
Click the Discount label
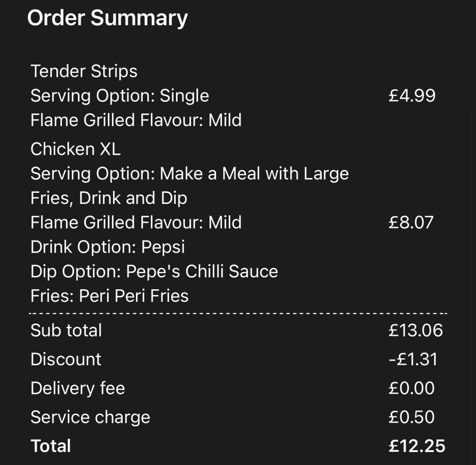point(65,359)
